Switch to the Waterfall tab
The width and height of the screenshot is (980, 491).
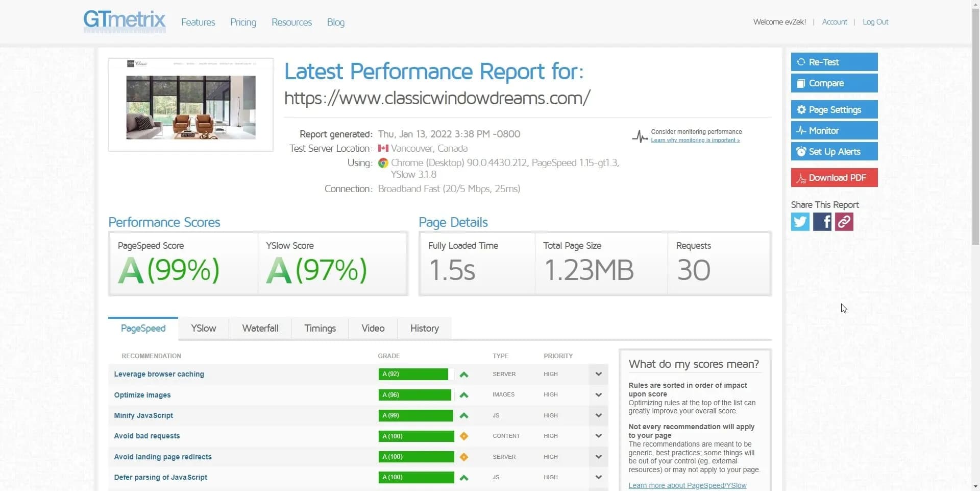(x=260, y=329)
